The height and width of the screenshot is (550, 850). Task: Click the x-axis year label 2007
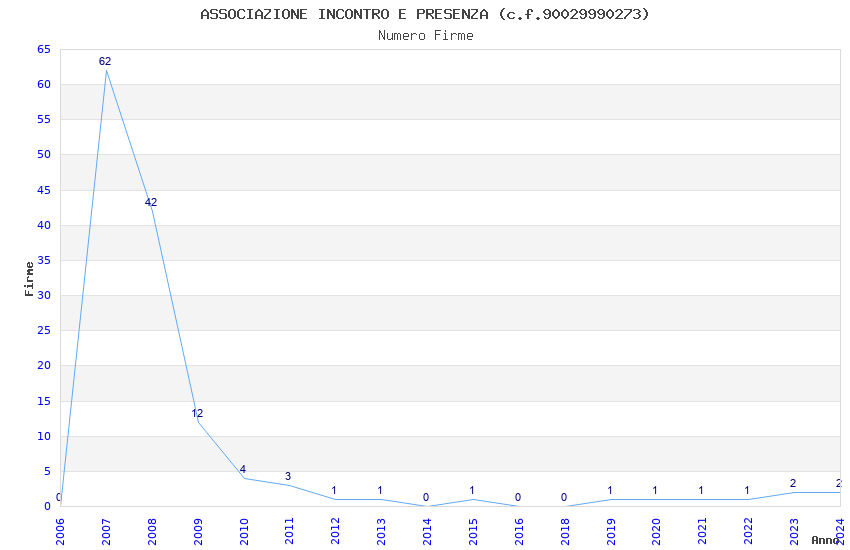point(106,532)
